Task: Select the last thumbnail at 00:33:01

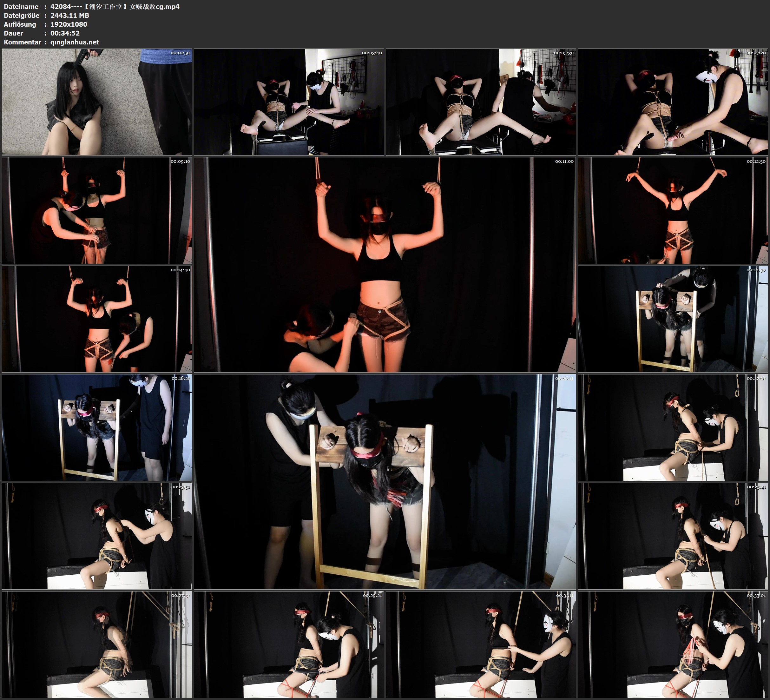Action: pos(673,644)
